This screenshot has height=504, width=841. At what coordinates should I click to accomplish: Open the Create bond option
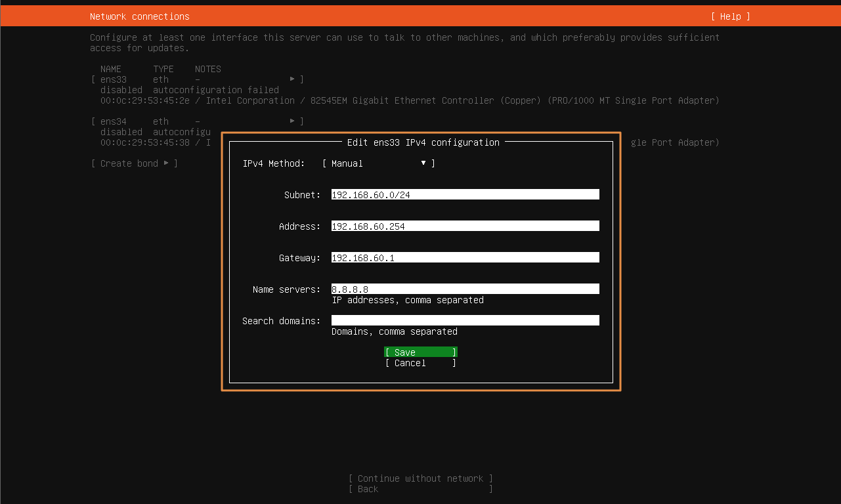point(135,163)
